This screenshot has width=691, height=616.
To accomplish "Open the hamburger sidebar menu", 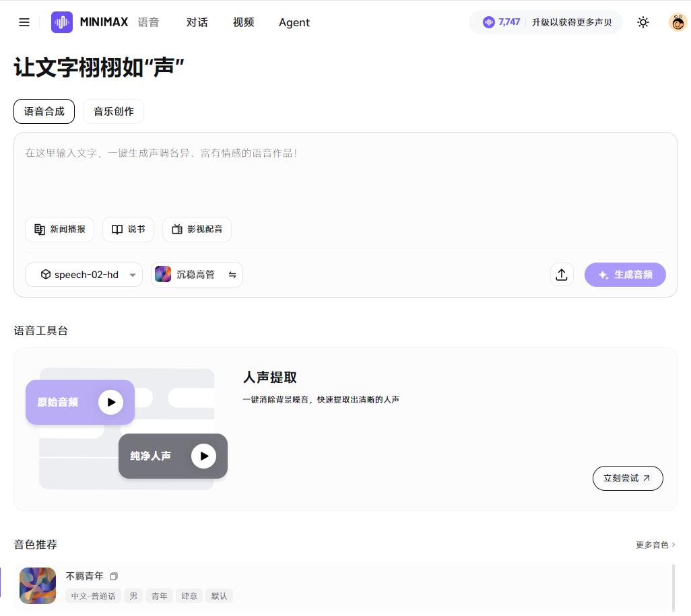I will (x=24, y=22).
